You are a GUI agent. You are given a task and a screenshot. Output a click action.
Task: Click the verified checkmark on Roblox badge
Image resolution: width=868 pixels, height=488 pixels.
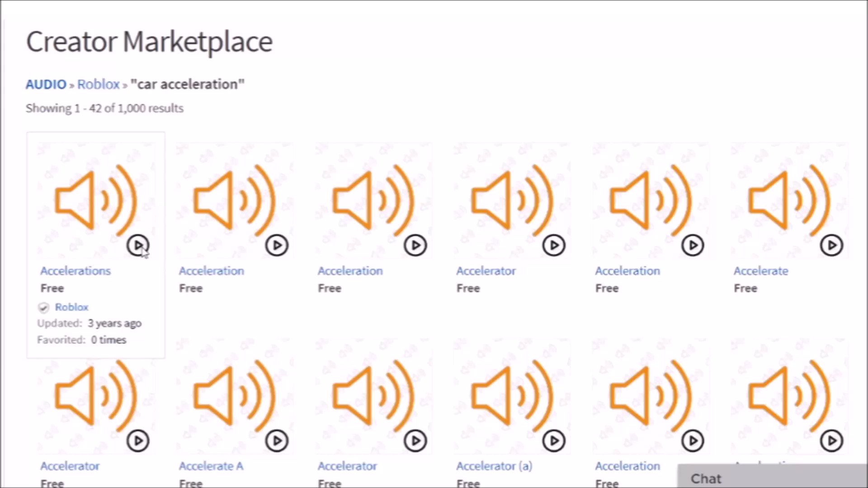43,306
